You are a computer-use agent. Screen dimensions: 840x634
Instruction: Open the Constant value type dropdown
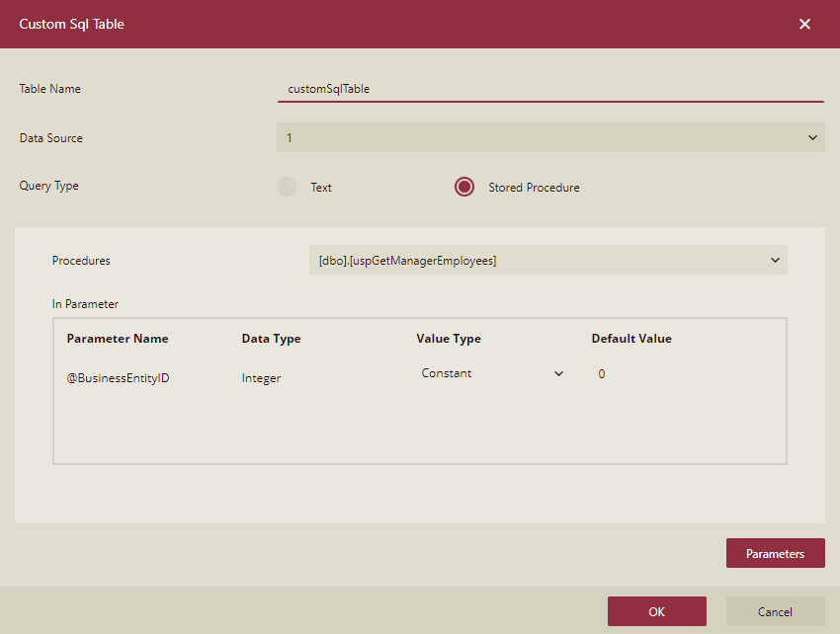click(x=491, y=373)
